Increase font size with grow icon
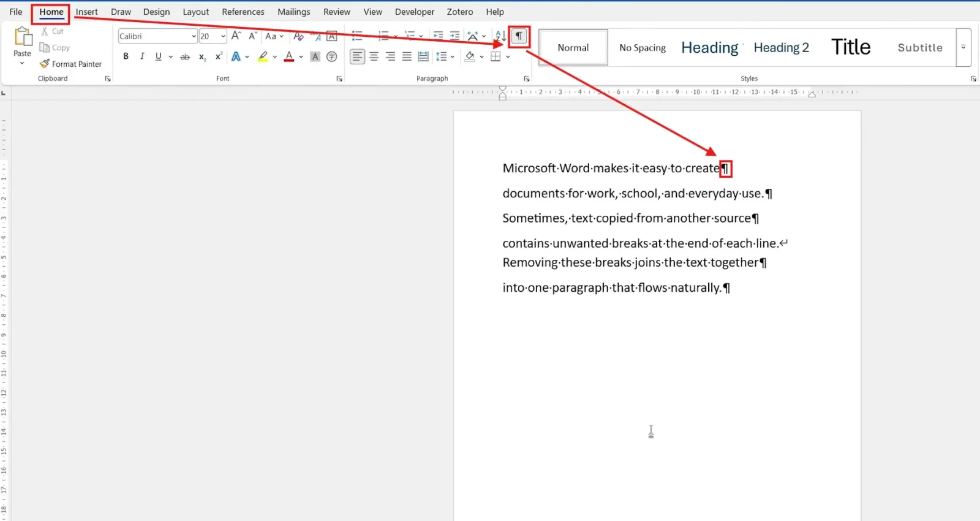Viewport: 980px width, 521px height. coord(236,36)
